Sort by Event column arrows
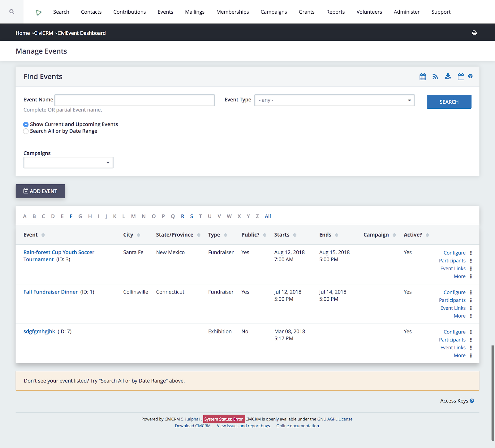 [43, 235]
